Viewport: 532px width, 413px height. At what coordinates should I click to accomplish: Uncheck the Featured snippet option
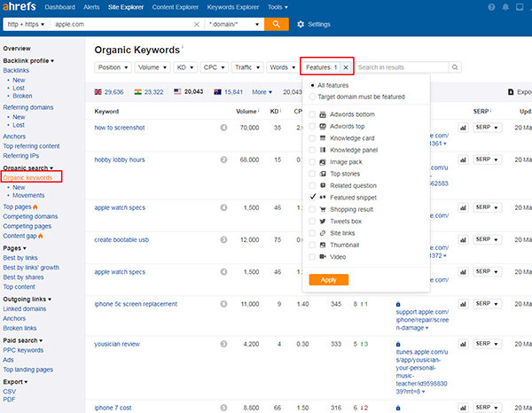click(312, 196)
